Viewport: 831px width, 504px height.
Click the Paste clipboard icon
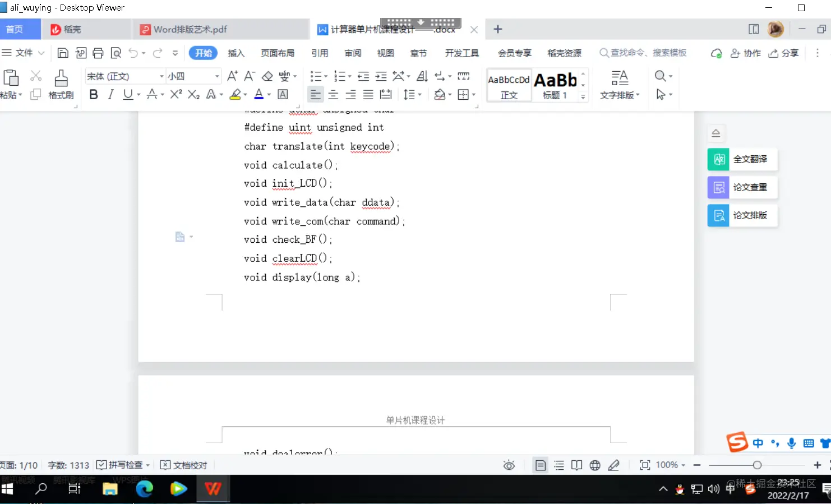(x=11, y=78)
